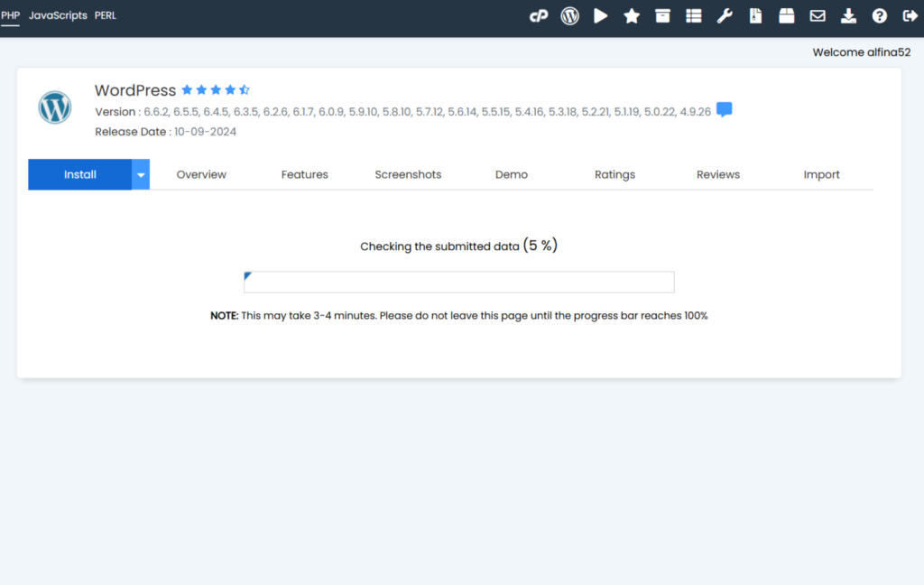924x585 pixels.
Task: Click the WordPress manager icon in top bar
Action: [569, 15]
